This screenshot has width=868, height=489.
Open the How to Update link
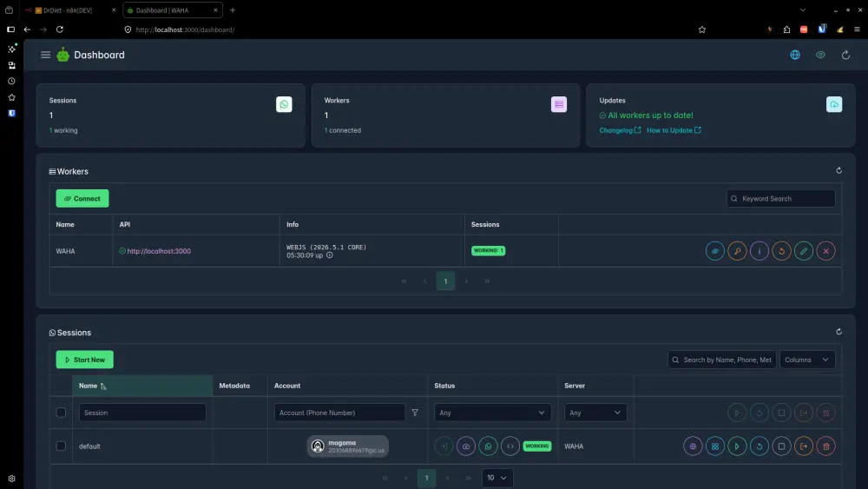[674, 130]
